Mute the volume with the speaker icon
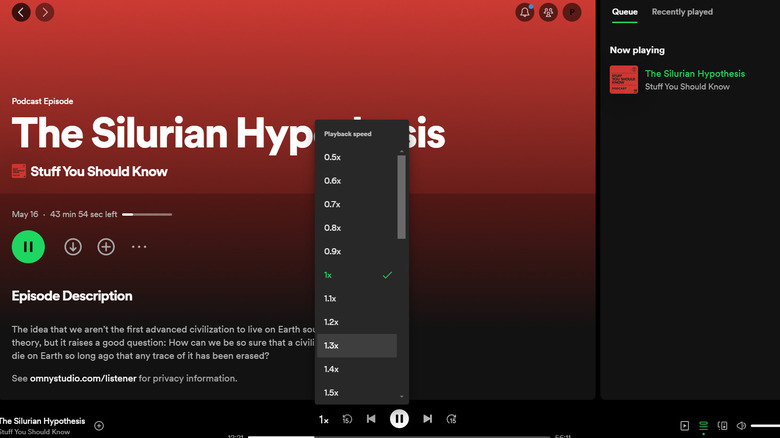The width and height of the screenshot is (780, 438). click(741, 426)
